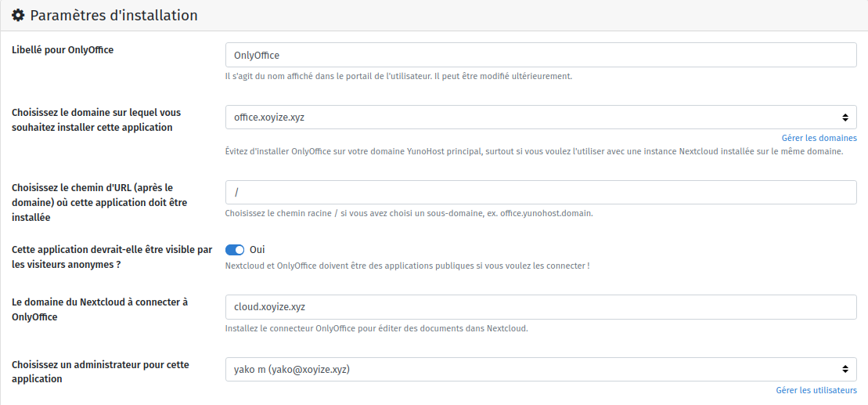Image resolution: width=868 pixels, height=405 pixels.
Task: Follow the 'Gérer les utilisateurs' link
Action: pos(816,390)
